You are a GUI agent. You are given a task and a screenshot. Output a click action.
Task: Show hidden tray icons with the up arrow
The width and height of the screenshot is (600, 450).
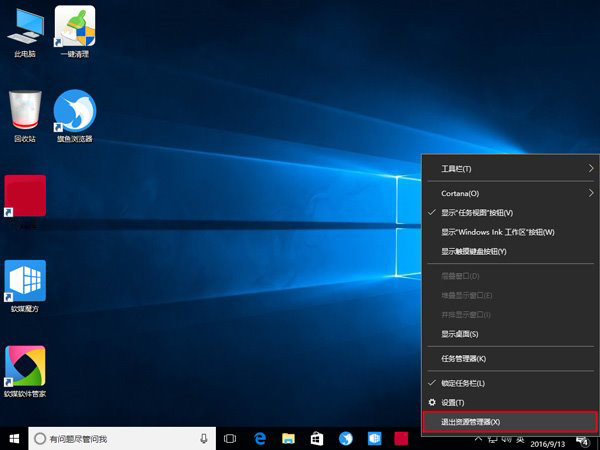coord(478,439)
